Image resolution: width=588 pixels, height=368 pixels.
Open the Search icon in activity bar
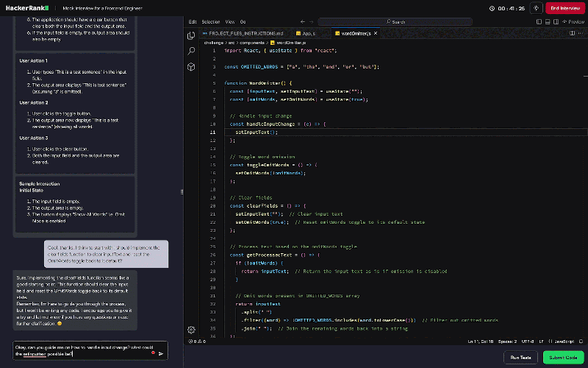pos(191,51)
